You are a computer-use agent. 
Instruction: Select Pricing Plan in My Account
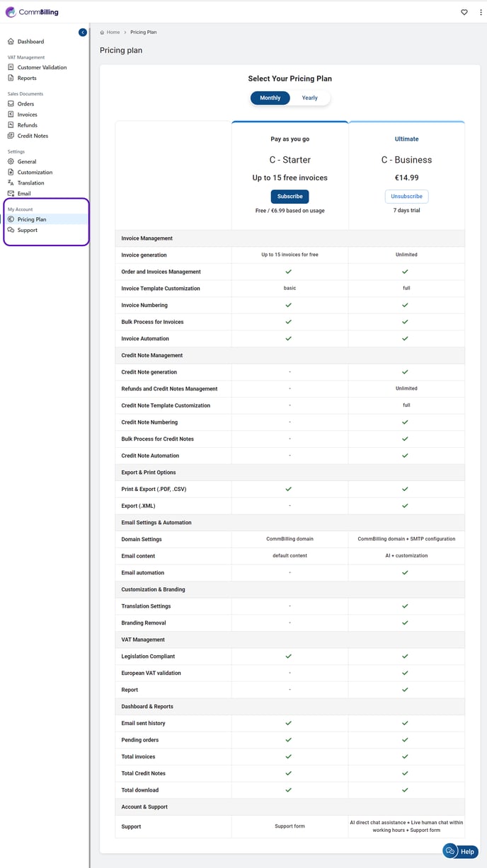coord(32,219)
